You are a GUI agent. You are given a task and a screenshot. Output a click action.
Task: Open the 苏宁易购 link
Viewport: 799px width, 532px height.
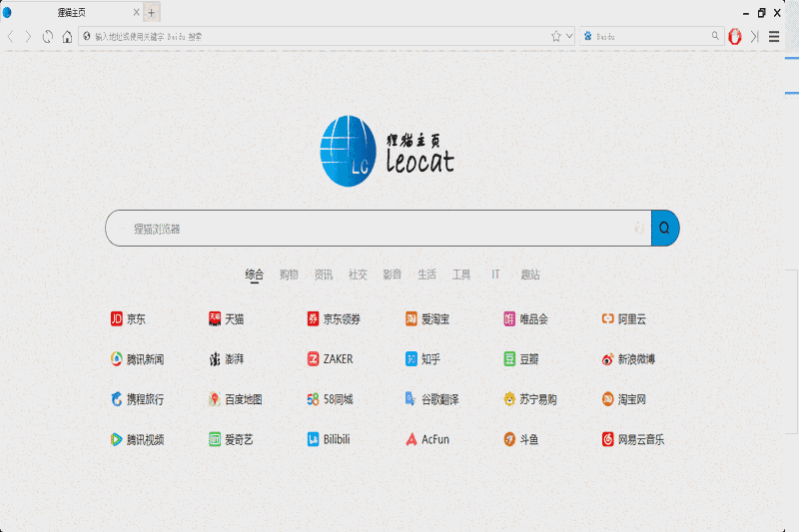(x=530, y=399)
